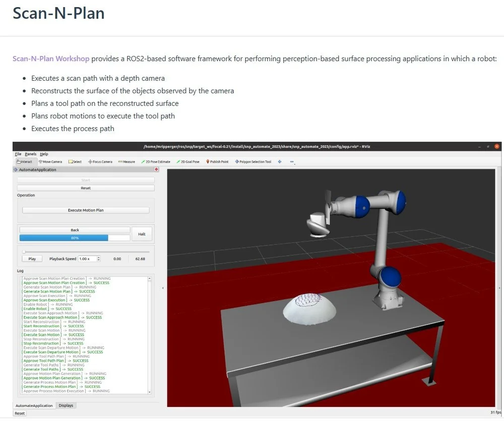This screenshot has width=504, height=421.
Task: Click the 80% blue progress bar
Action: click(x=75, y=237)
